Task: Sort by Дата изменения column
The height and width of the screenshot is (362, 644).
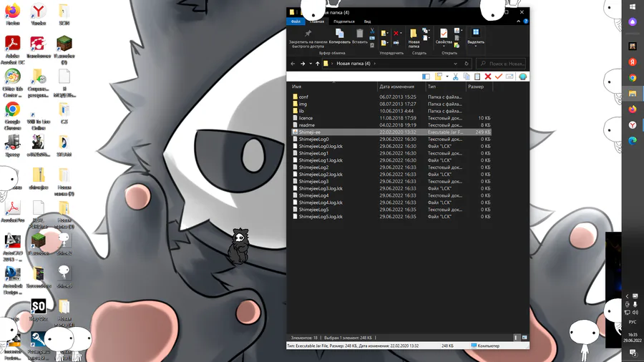Action: [x=396, y=87]
